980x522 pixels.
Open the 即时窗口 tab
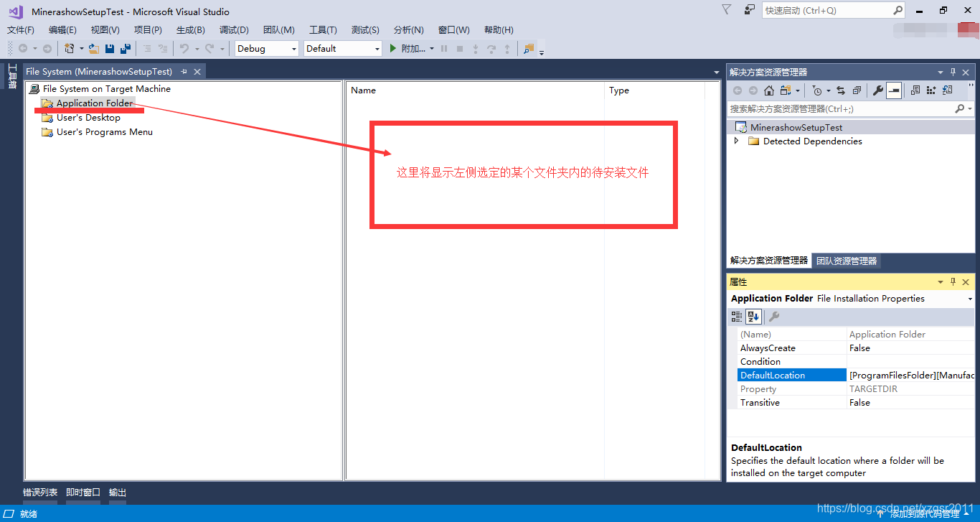83,493
